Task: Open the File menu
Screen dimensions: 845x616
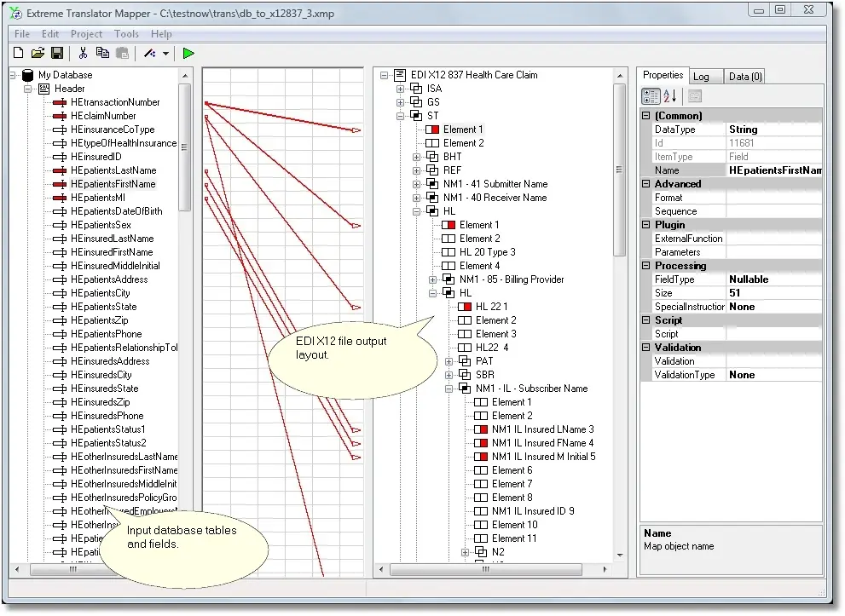Action: (x=22, y=34)
